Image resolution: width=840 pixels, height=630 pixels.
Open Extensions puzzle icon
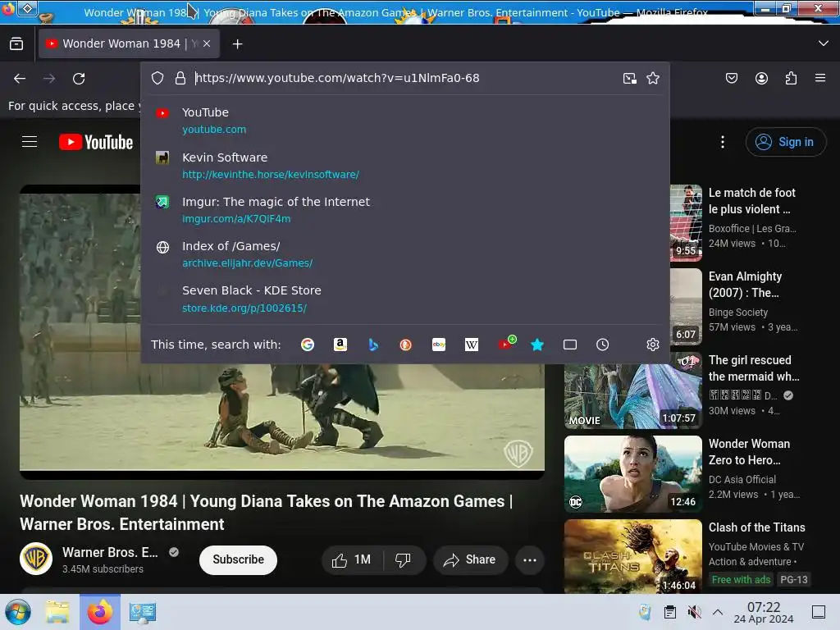click(792, 78)
